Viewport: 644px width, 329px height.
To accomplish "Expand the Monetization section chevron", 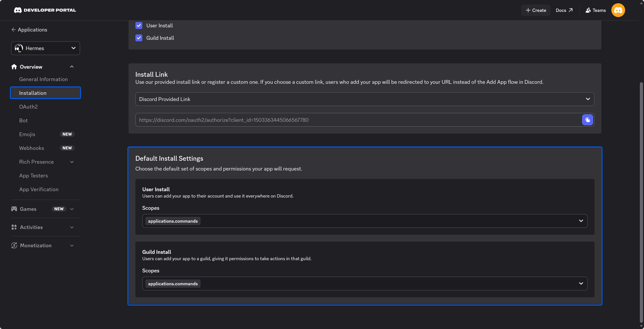I will (72, 245).
